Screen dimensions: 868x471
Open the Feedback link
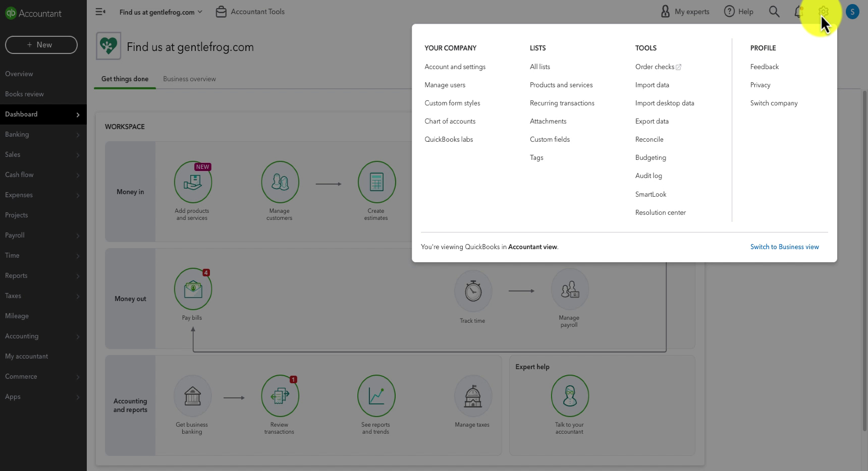pyautogui.click(x=764, y=67)
